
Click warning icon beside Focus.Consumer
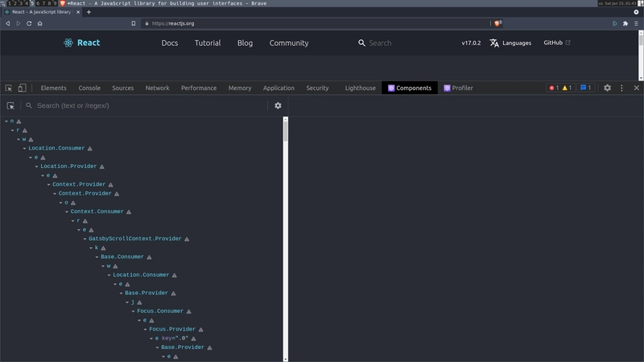point(189,311)
